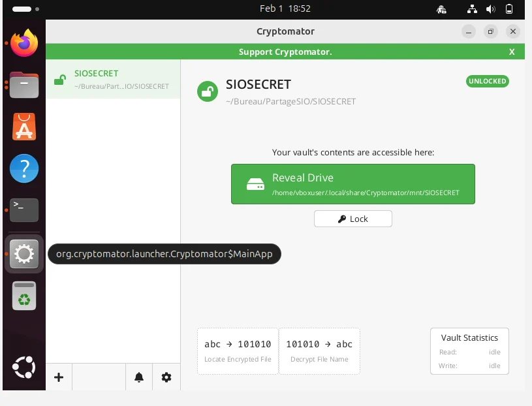The image size is (532, 406).
Task: Open Cryptomator preferences gear icon
Action: 166,377
